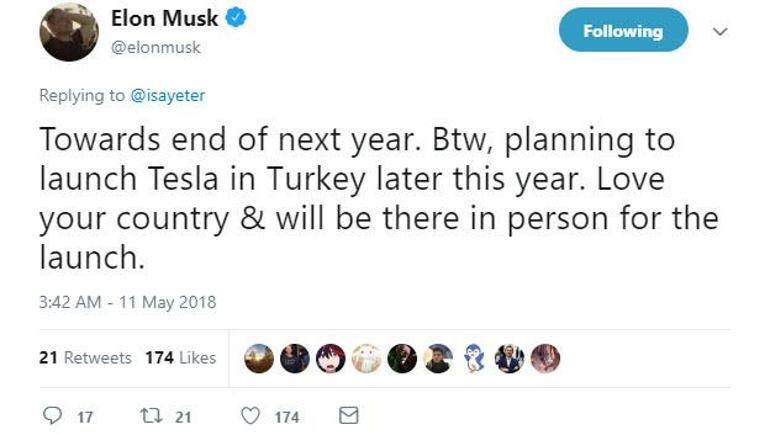The width and height of the screenshot is (770, 435).
Task: Open Elon Musk's profile picture
Action: pyautogui.click(x=68, y=31)
